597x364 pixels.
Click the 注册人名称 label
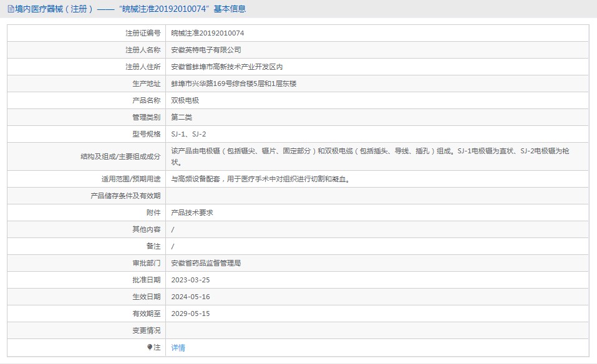(143, 50)
